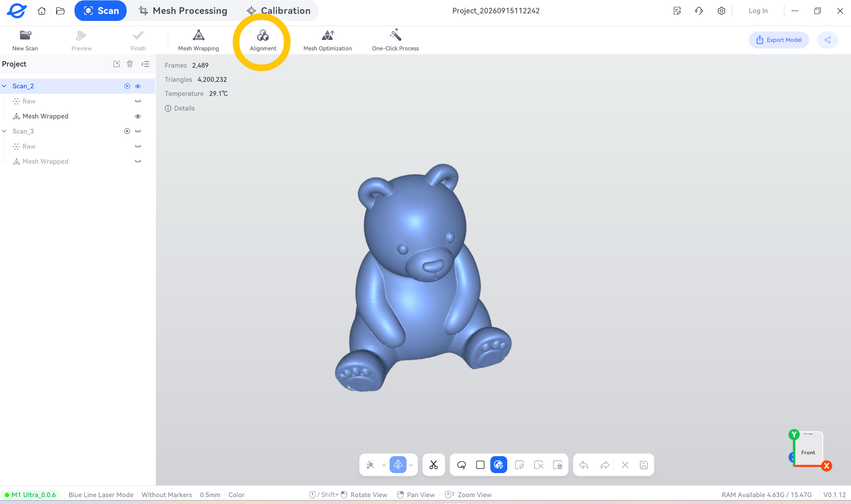Viewport: 851px width, 504px height.
Task: Choose the lasso selection tool
Action: (x=461, y=464)
